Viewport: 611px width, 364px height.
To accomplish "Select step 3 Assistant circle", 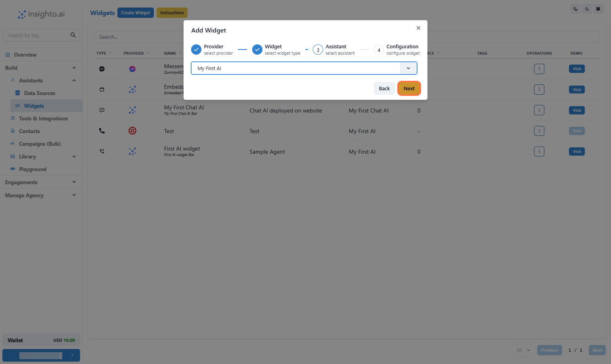I will coord(318,49).
